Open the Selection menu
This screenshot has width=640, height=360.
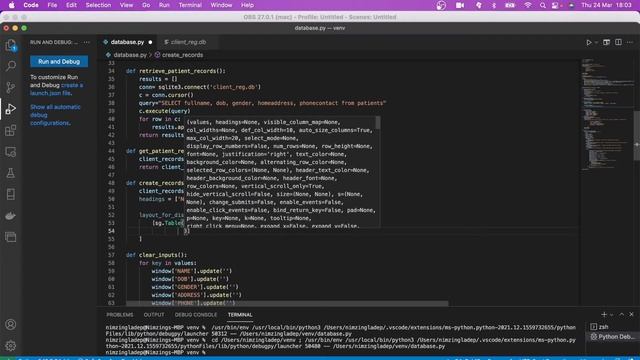tap(98, 5)
